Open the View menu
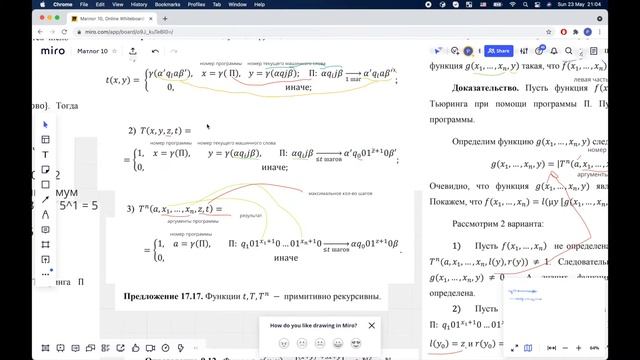 point(118,4)
